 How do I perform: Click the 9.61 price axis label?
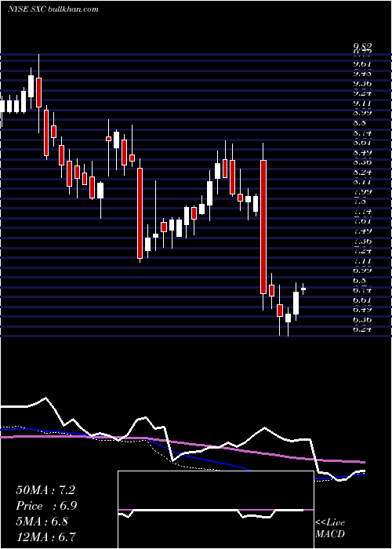click(362, 64)
